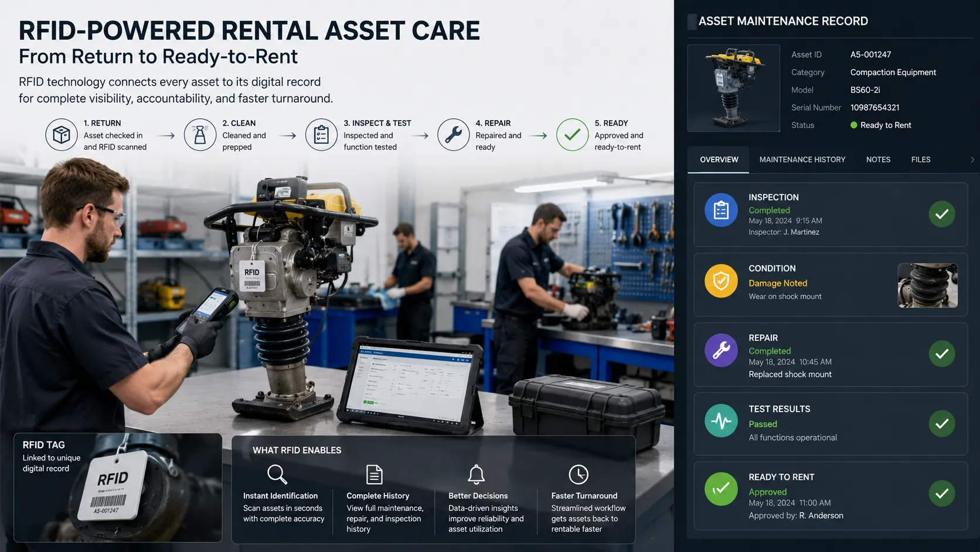Click the yellow Condition shield icon
The height and width of the screenshot is (552, 980).
(x=721, y=281)
